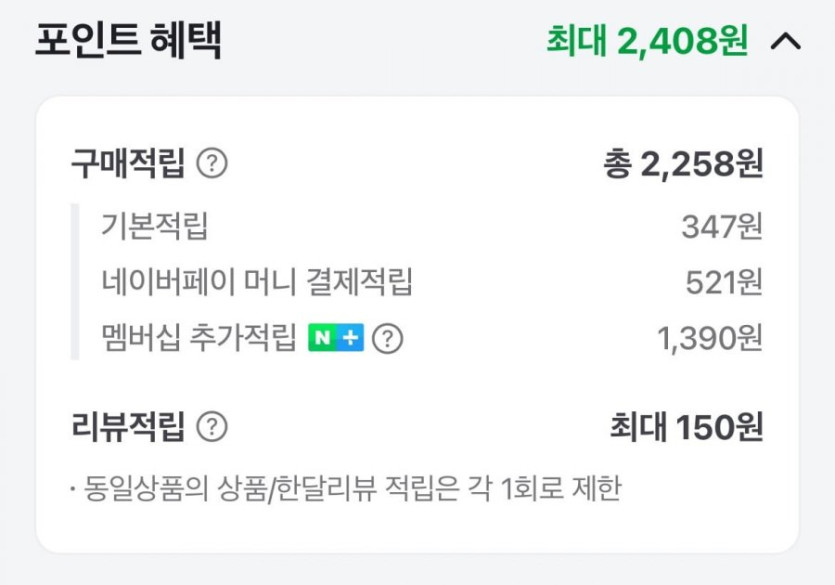The image size is (835, 585).
Task: Click the 멤버십 추가적립 help question mark
Action: [x=387, y=339]
